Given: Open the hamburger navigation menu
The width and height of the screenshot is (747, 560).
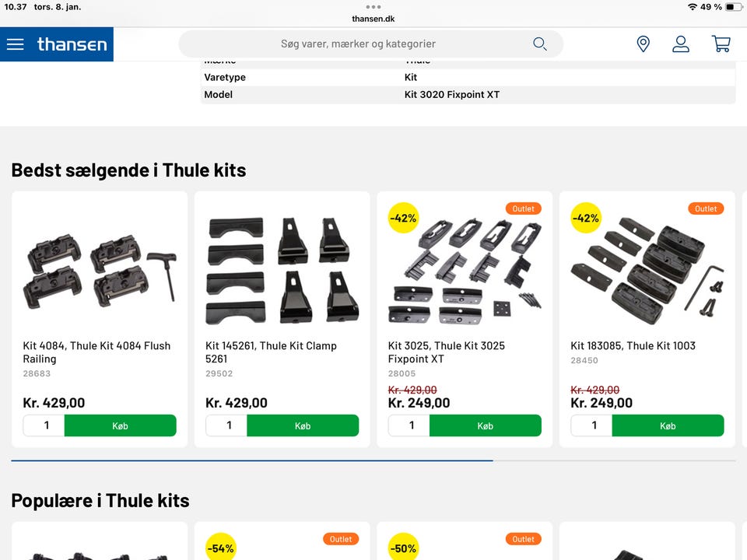Looking at the screenshot, I should (x=16, y=44).
